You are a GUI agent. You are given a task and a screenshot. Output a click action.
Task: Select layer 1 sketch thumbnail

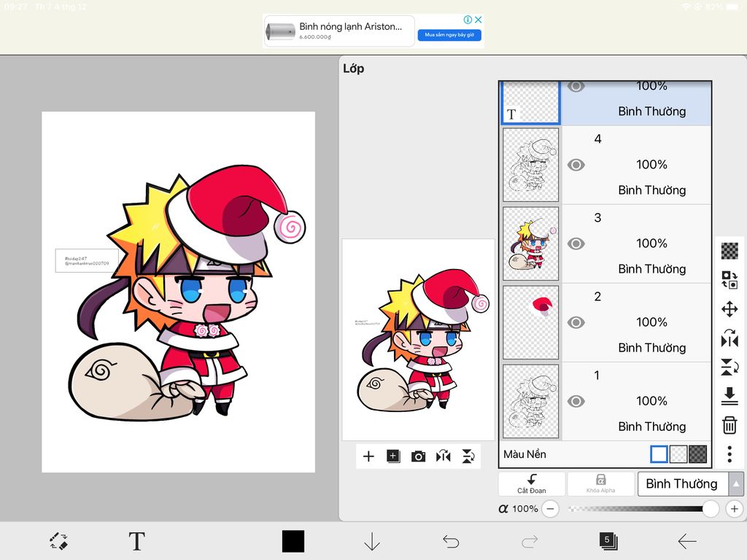[x=531, y=401]
